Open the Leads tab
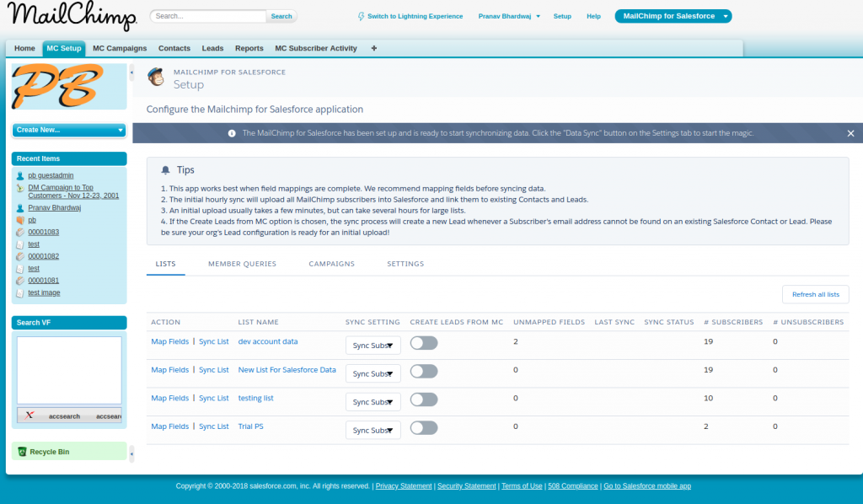This screenshot has height=504, width=863. pos(212,48)
